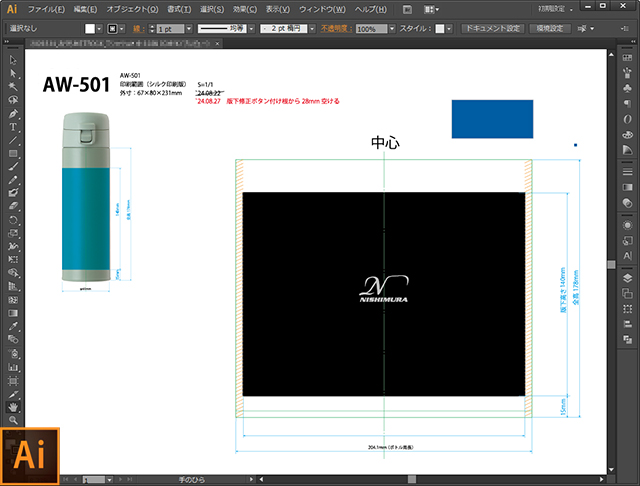Expand the opacity percentage dropdown
This screenshot has height=486, width=640.
click(x=392, y=29)
